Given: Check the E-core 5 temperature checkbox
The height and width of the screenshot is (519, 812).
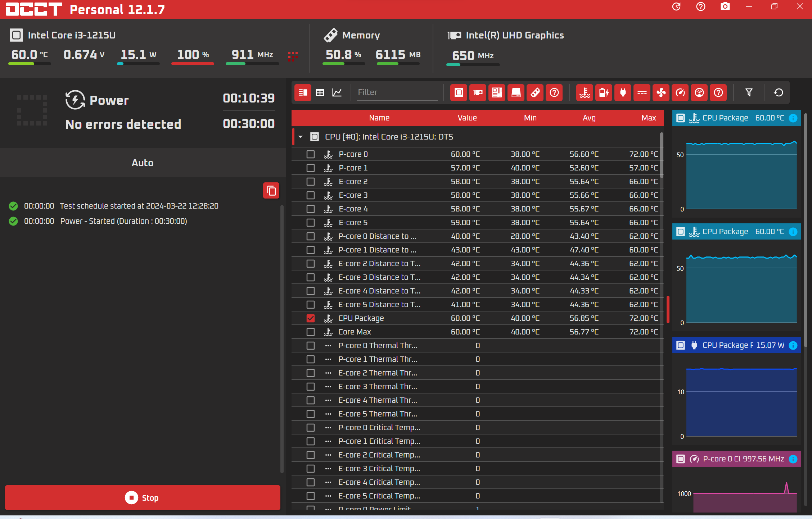Looking at the screenshot, I should click(x=310, y=223).
